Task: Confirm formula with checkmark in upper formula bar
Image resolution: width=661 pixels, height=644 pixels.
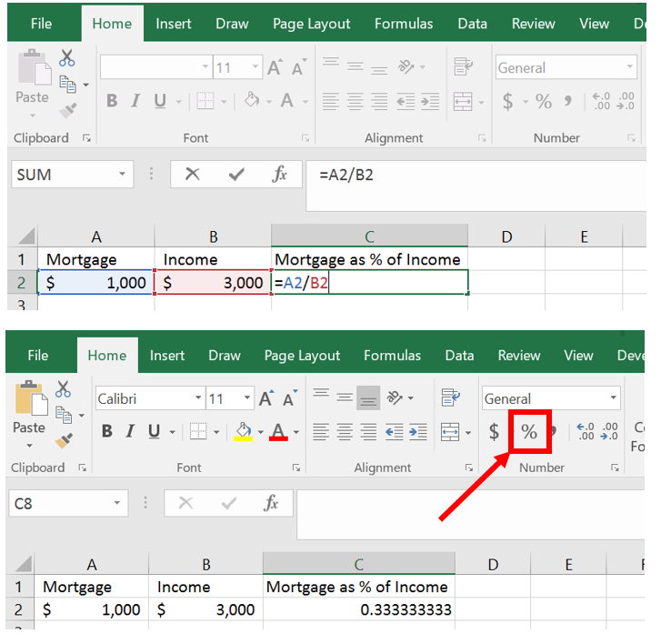Action: 236,174
